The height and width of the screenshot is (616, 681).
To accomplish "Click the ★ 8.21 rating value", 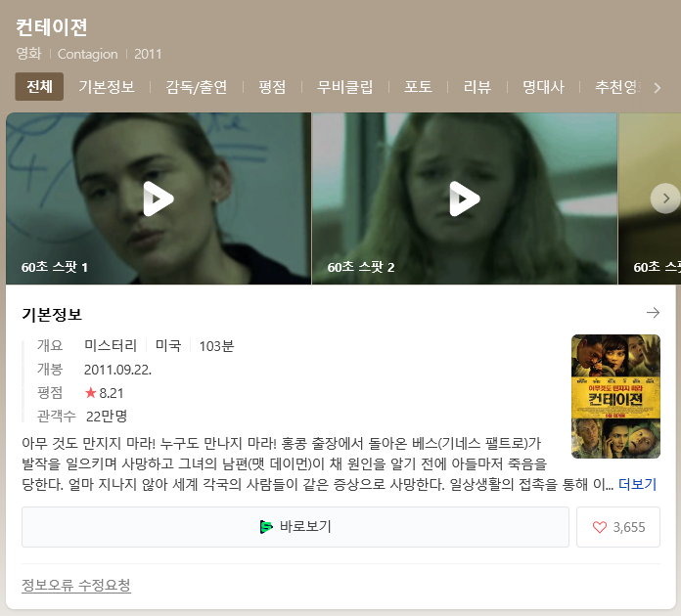I will [x=105, y=393].
